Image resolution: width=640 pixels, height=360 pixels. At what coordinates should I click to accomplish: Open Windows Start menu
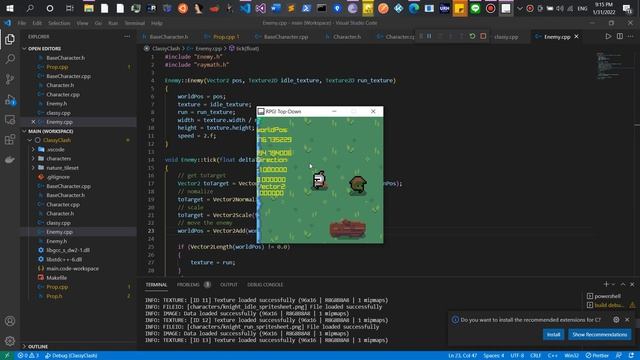(9, 8)
